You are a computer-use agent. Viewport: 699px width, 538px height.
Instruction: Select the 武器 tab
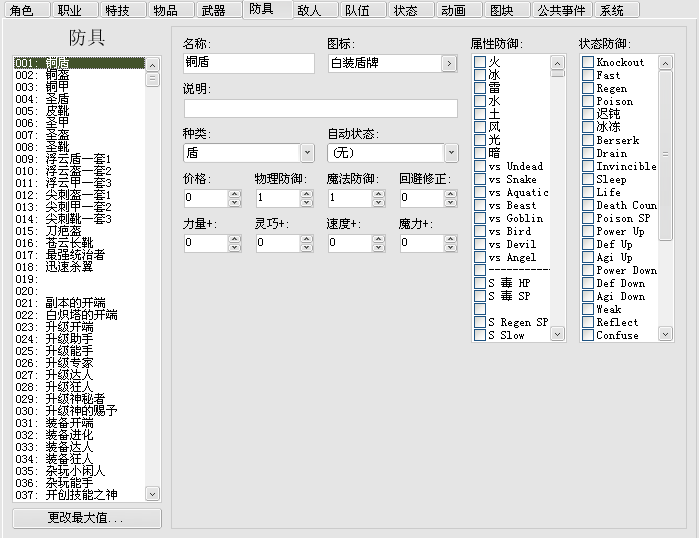tap(219, 10)
